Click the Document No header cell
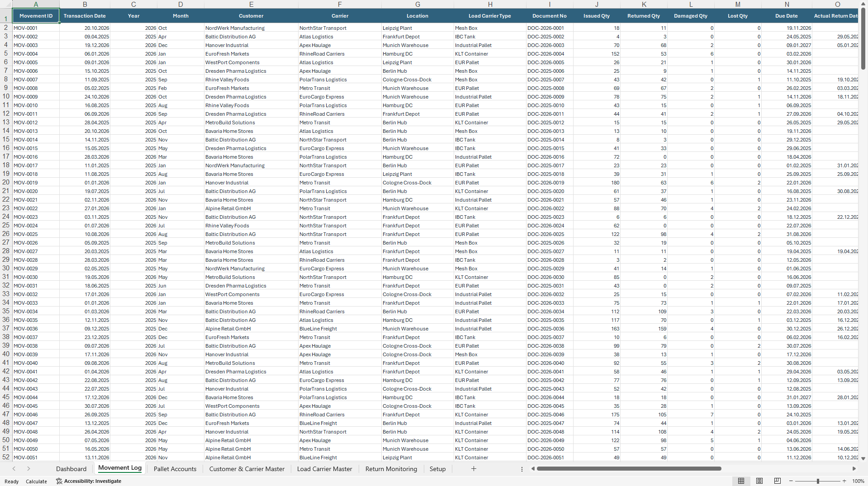 [x=550, y=16]
